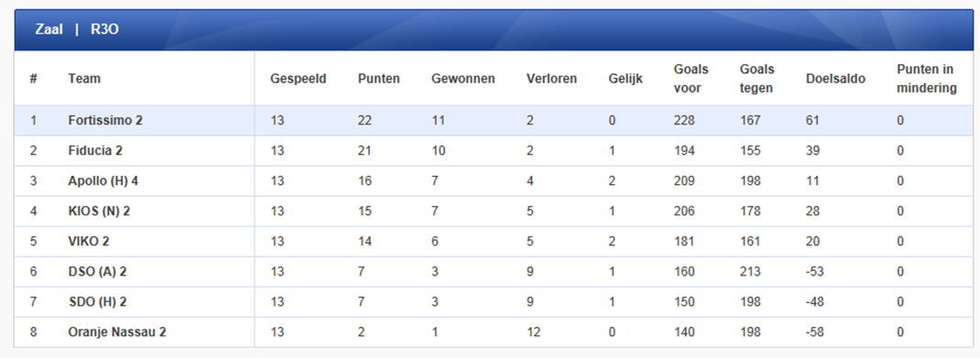Open VIKO 2 team details

pyautogui.click(x=89, y=241)
